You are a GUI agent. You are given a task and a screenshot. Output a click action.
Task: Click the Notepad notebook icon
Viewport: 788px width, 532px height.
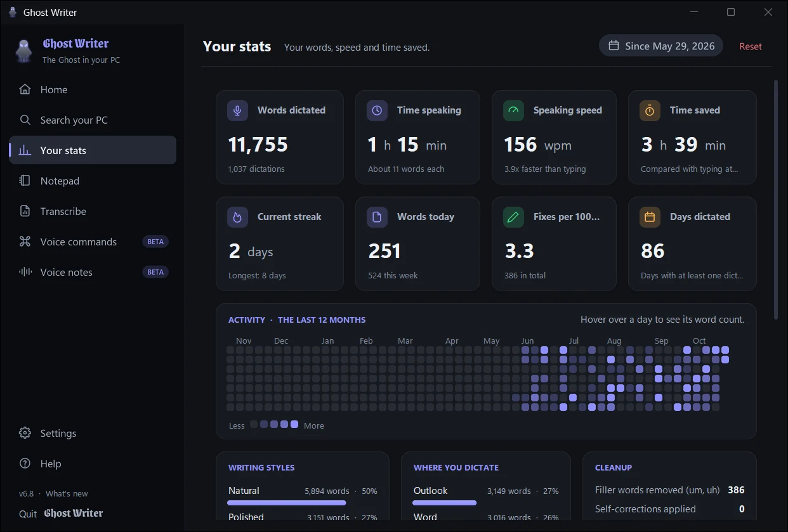point(25,181)
